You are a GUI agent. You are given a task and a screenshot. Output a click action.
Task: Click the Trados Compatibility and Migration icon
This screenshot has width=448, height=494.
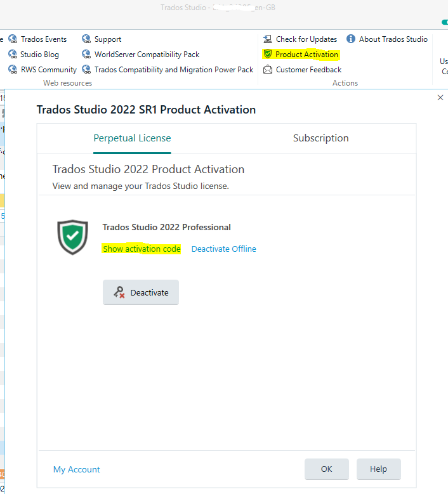[x=86, y=69]
